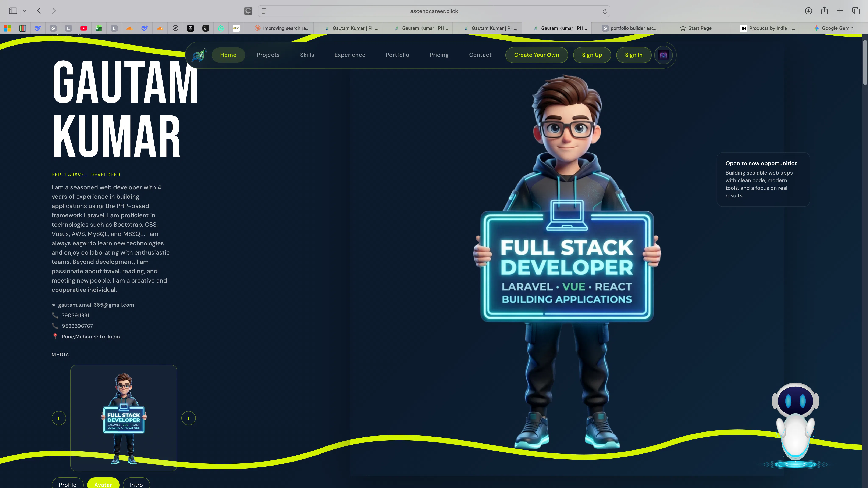Open the YouTube pinned tab
This screenshot has width=868, height=488.
83,28
